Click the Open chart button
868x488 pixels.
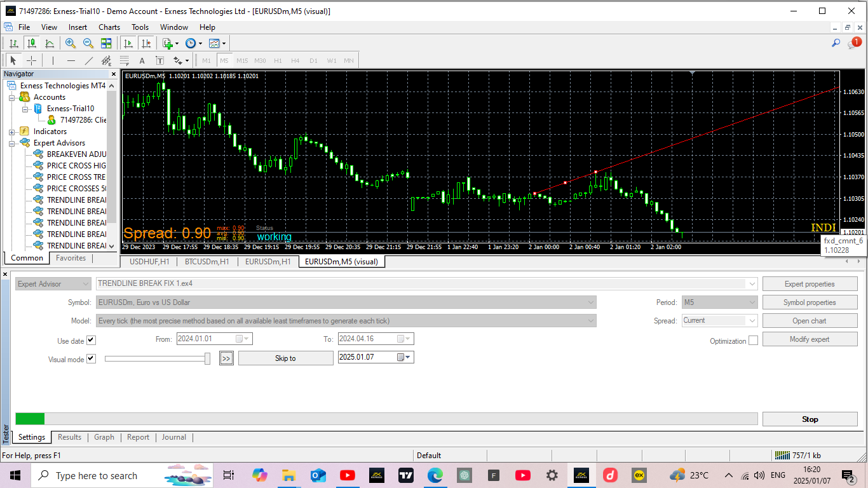pos(810,321)
